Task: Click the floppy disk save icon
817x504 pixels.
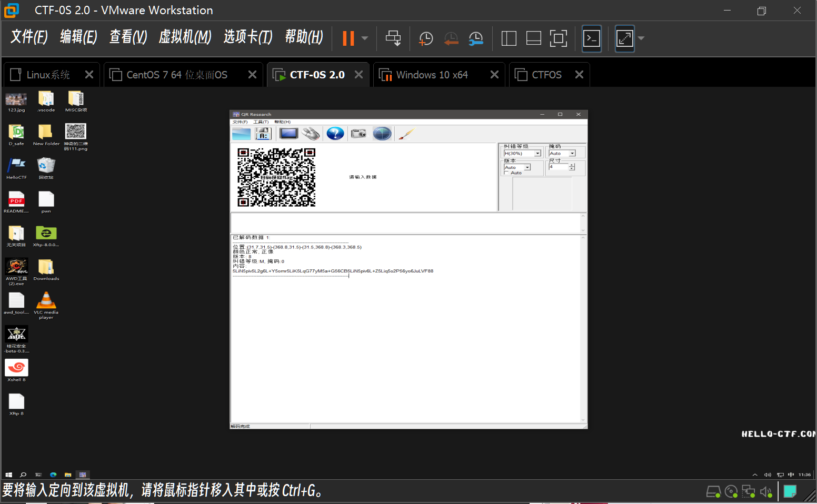Action: pyautogui.click(x=263, y=134)
